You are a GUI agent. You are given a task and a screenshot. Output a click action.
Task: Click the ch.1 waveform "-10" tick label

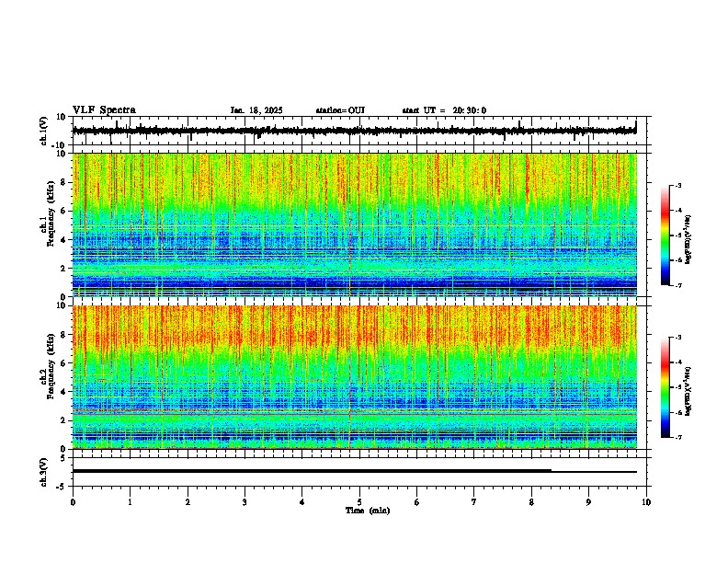click(59, 145)
